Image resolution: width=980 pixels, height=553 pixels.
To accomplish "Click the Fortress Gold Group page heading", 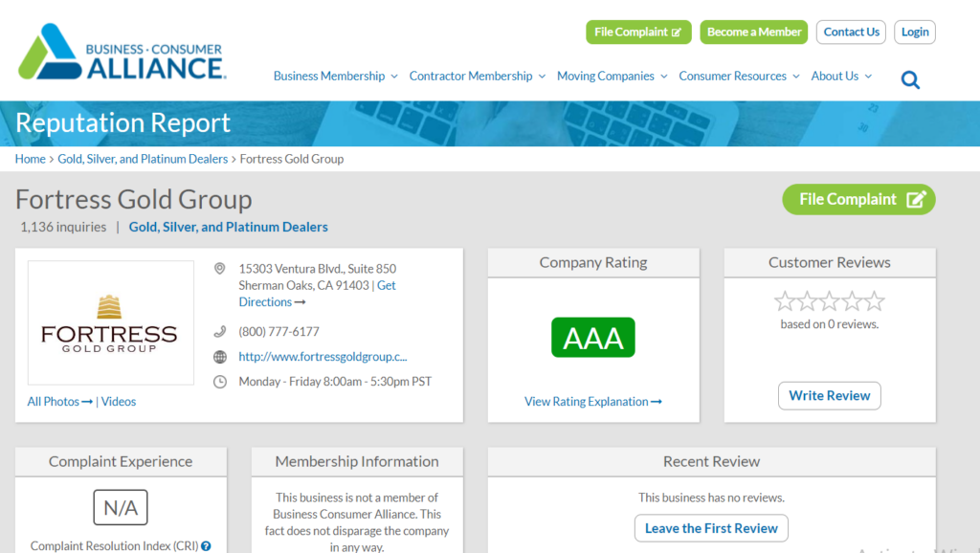I will [134, 199].
